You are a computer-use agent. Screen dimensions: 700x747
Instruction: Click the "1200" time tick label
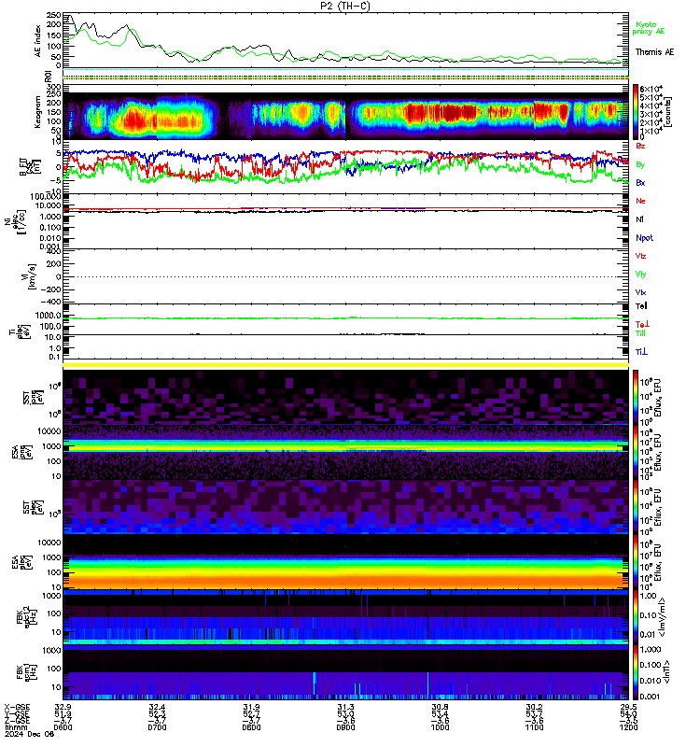(x=628, y=727)
